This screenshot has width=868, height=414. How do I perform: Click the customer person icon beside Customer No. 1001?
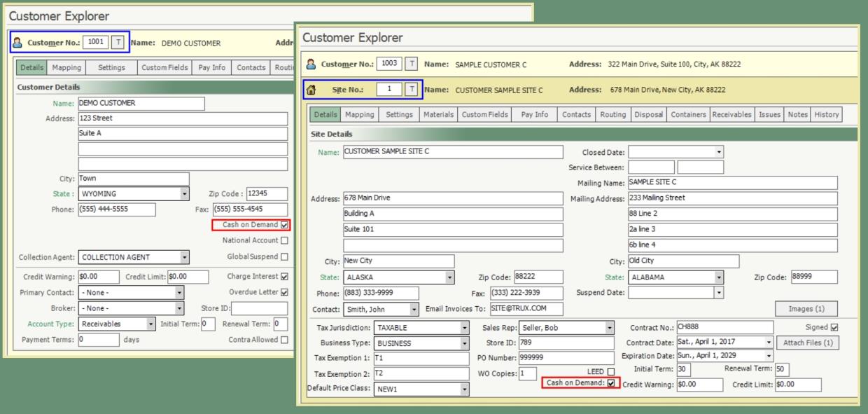(18, 43)
